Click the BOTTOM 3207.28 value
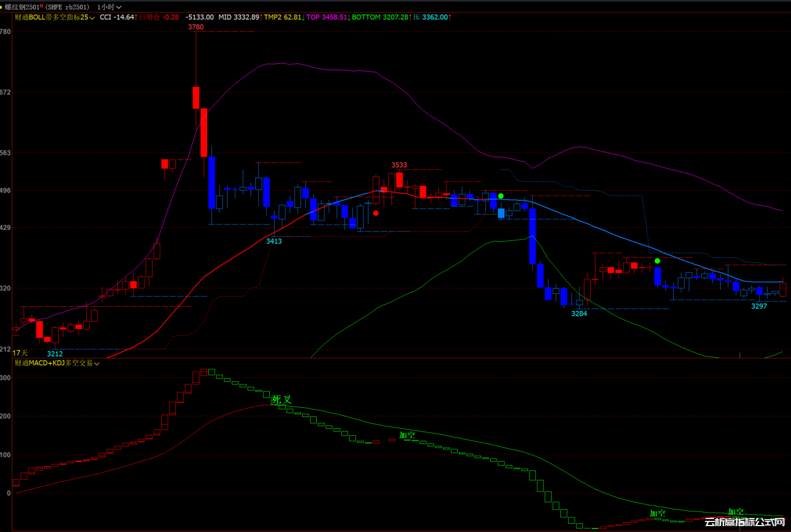The height and width of the screenshot is (532, 791). (x=381, y=18)
